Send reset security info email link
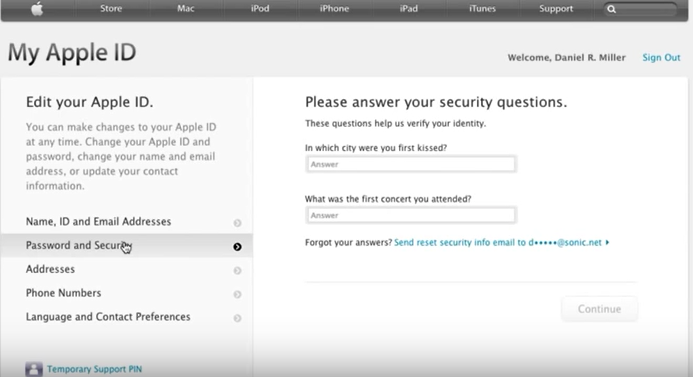693x377 pixels. coord(501,242)
